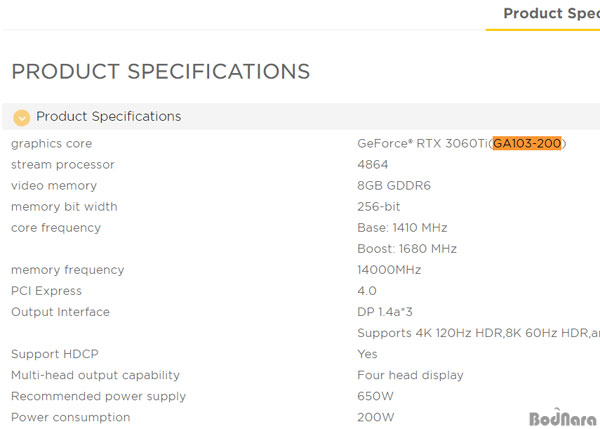
Task: Click the graphics core label
Action: [52, 144]
